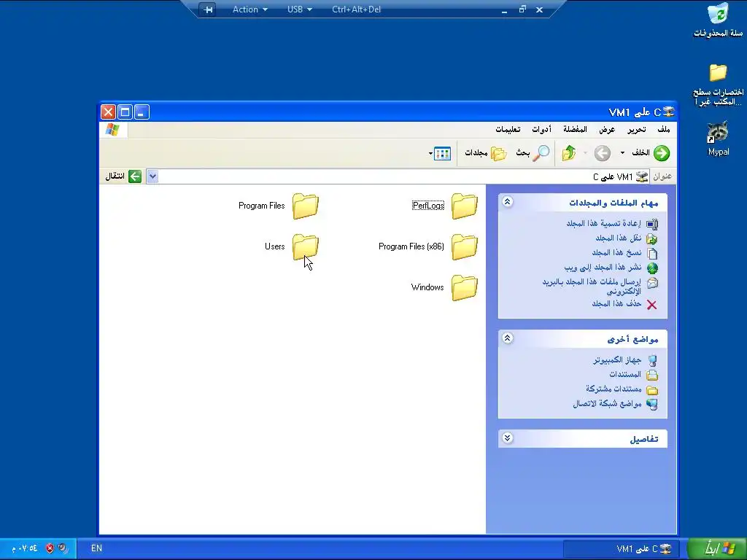Click the e-mail folder files icon
This screenshot has height=560, width=747.
651,283
